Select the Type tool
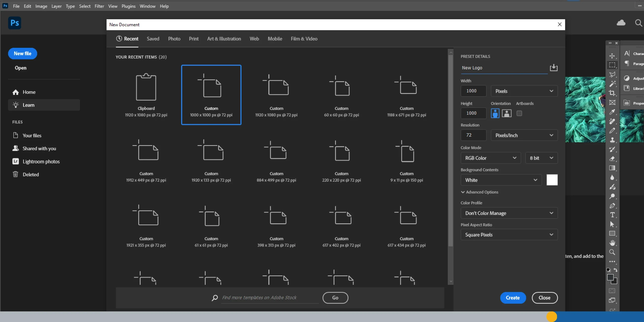Screen dimensions: 644x322 (612, 215)
